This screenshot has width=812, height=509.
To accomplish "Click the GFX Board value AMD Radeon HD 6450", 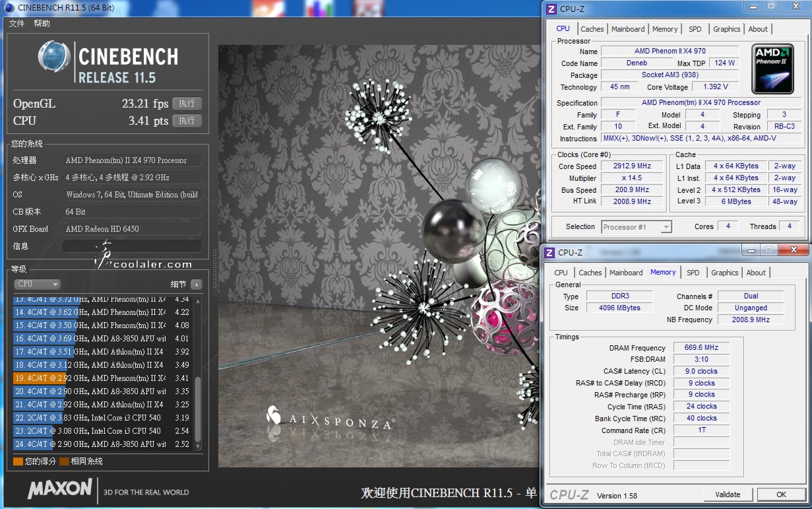I will click(x=131, y=229).
